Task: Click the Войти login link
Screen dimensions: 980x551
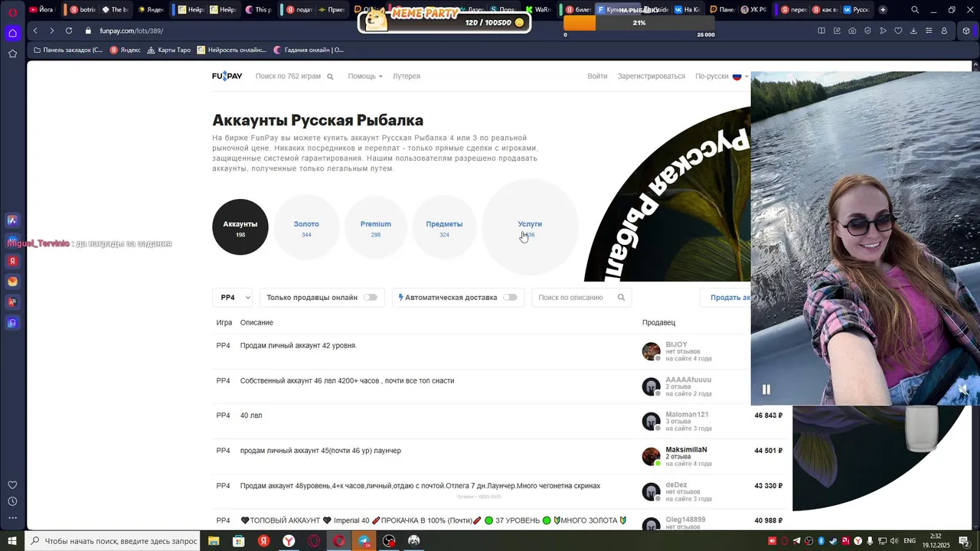Action: click(597, 77)
